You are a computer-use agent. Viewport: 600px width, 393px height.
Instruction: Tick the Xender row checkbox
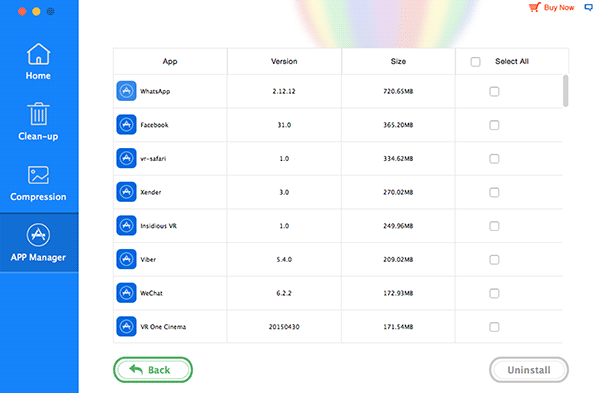coord(494,192)
